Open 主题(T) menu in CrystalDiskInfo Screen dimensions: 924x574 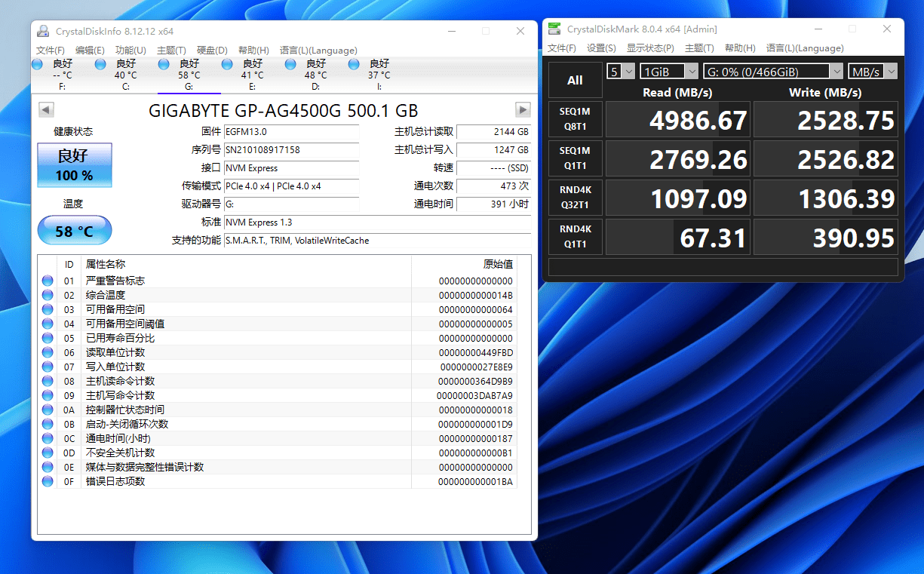pos(171,51)
